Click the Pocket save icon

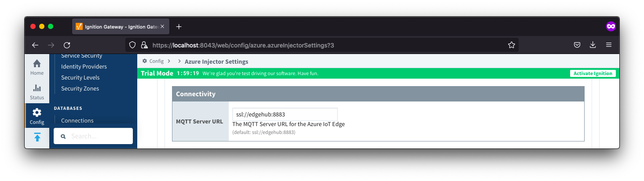[577, 45]
